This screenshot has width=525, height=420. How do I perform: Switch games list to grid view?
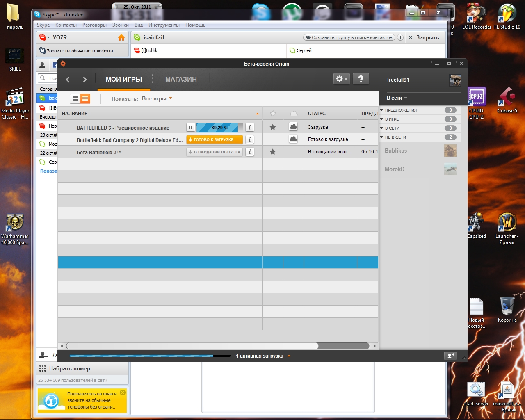coord(75,98)
